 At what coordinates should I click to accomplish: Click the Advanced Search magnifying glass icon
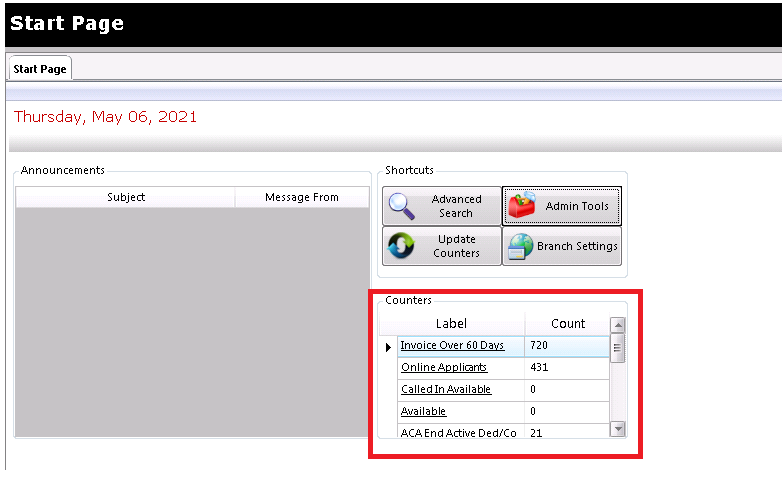(x=402, y=206)
